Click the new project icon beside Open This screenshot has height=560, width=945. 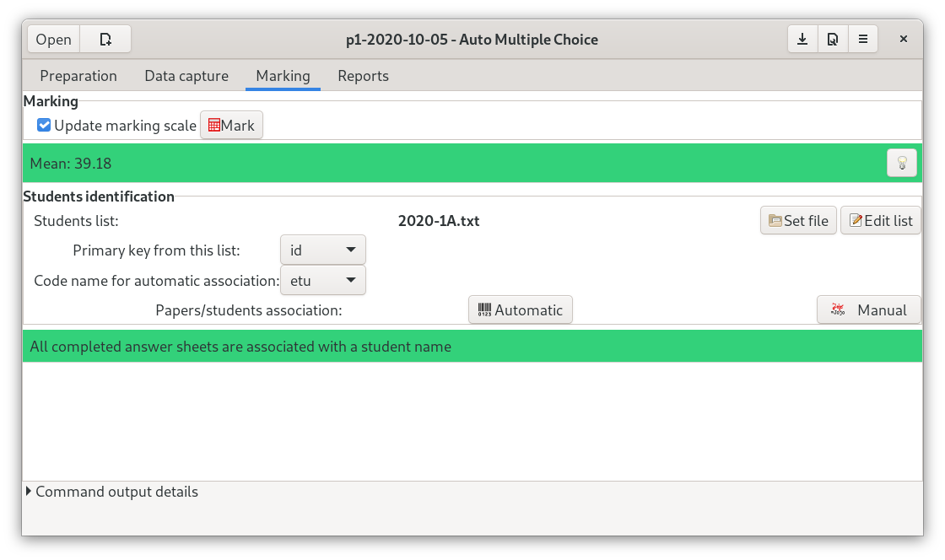105,40
